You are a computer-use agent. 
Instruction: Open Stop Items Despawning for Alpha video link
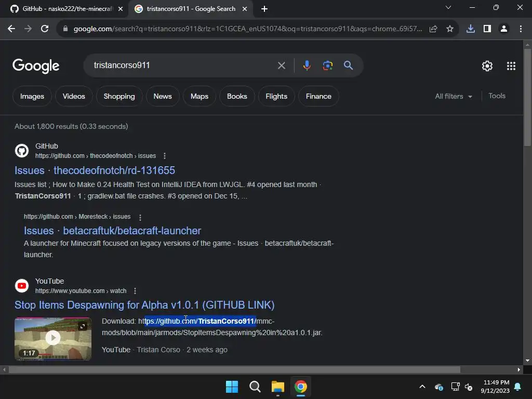[144, 305]
